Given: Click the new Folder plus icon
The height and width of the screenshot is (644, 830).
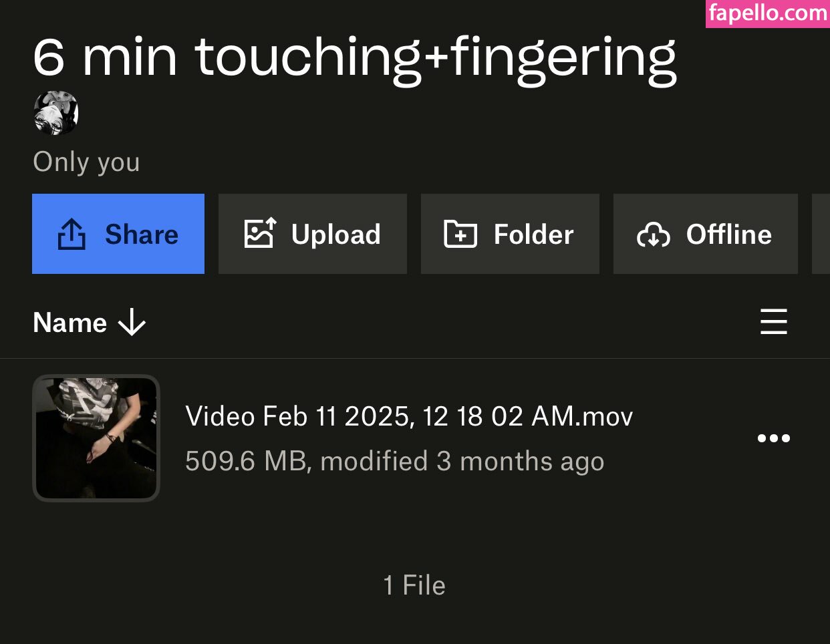Looking at the screenshot, I should click(460, 234).
